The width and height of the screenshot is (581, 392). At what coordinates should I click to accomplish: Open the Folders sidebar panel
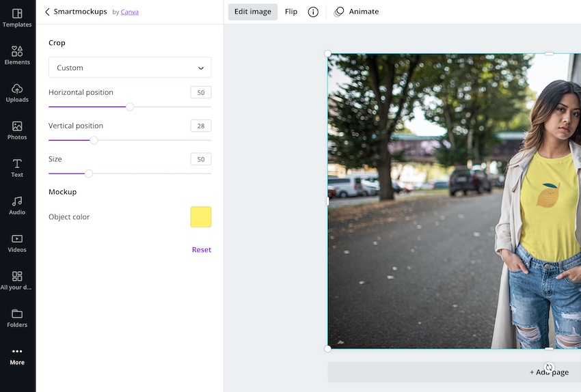pyautogui.click(x=17, y=318)
